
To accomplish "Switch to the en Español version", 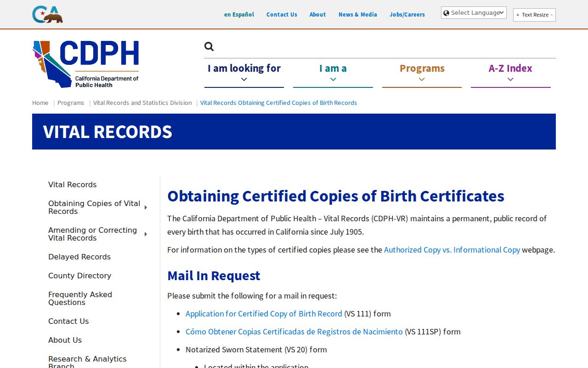I will [239, 15].
